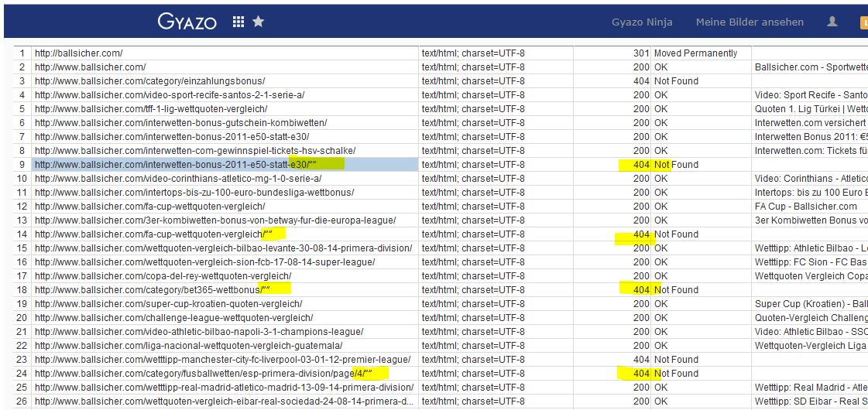Click the challenge-league-wettquoten-vergleich URL
This screenshot has height=410, width=868.
tap(173, 318)
